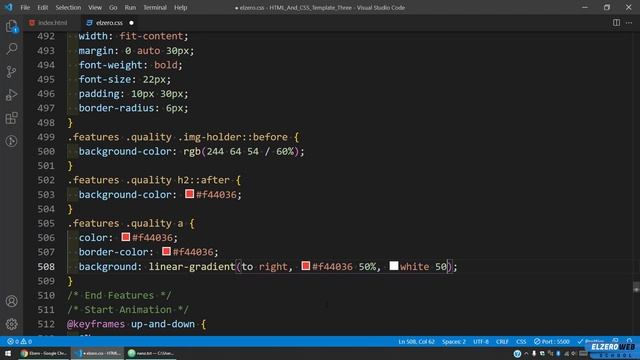Show hidden system tray icons chevron

coord(526,353)
